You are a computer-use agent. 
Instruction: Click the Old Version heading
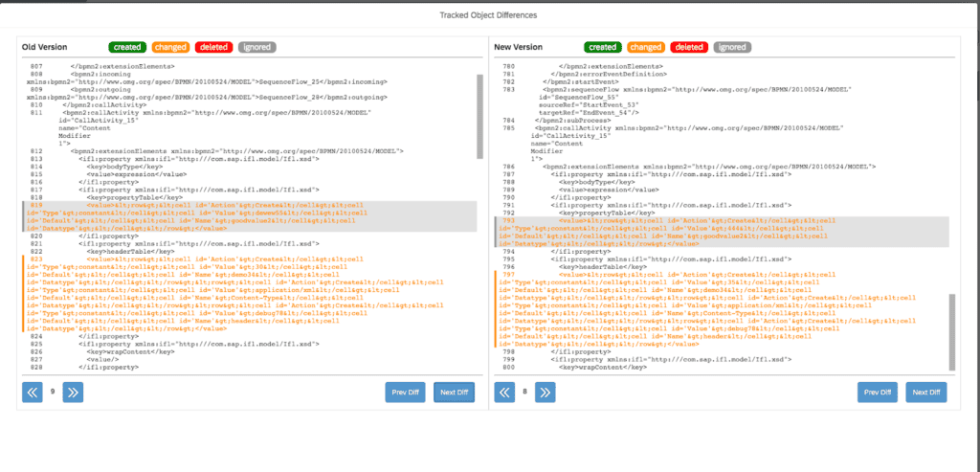[x=44, y=47]
